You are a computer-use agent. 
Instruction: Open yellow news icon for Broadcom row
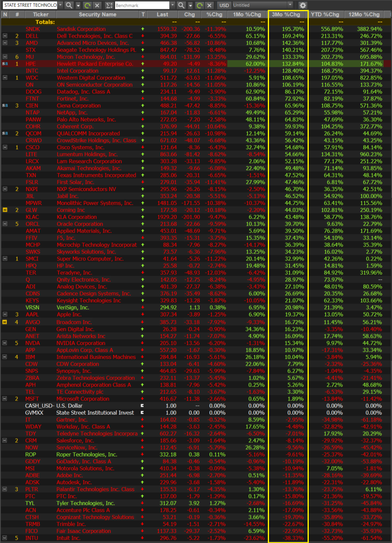click(5, 322)
